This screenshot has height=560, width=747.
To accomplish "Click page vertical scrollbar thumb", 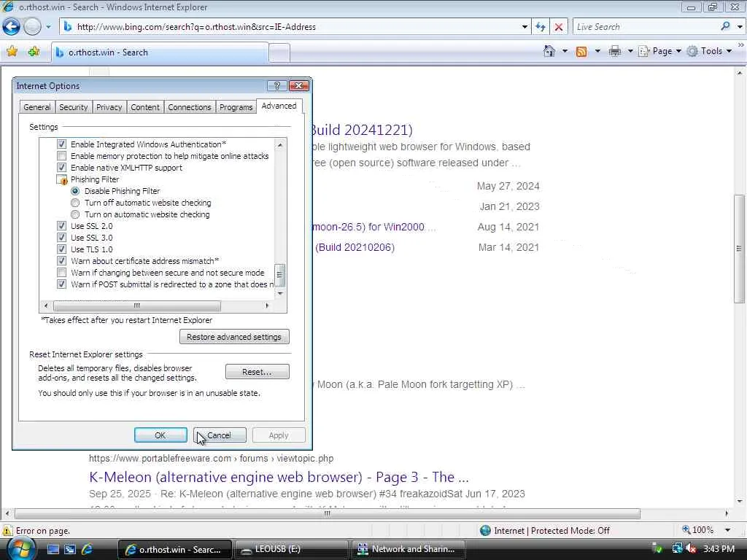I will 739,249.
